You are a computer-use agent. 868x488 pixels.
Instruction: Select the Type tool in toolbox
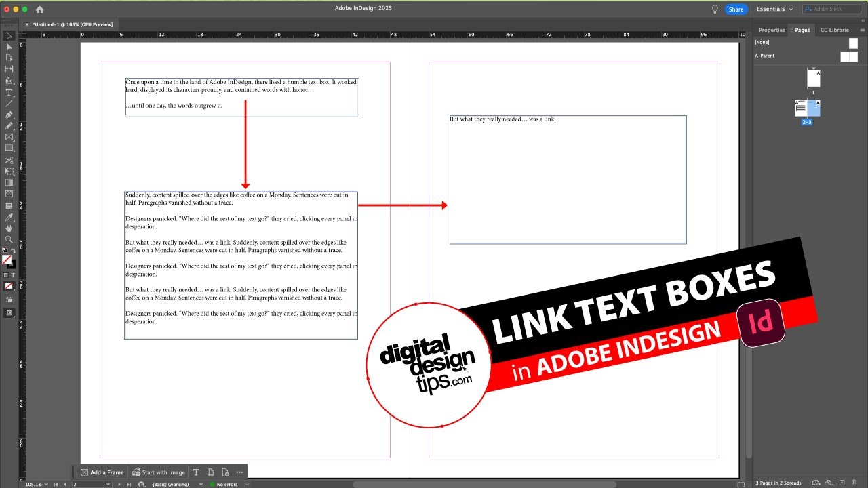click(9, 92)
